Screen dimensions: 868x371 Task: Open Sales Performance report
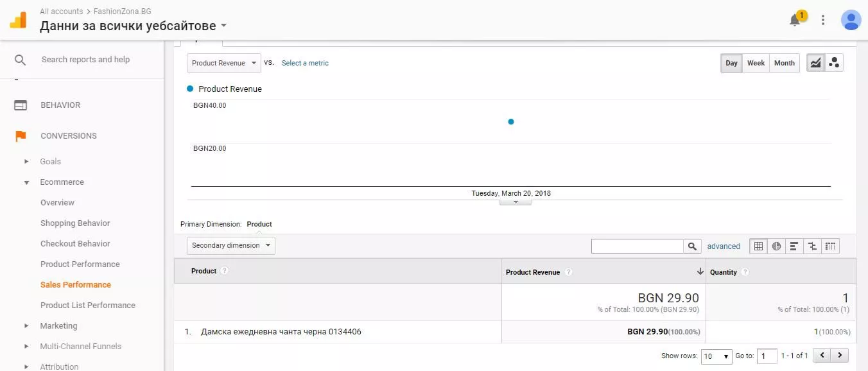pos(76,285)
